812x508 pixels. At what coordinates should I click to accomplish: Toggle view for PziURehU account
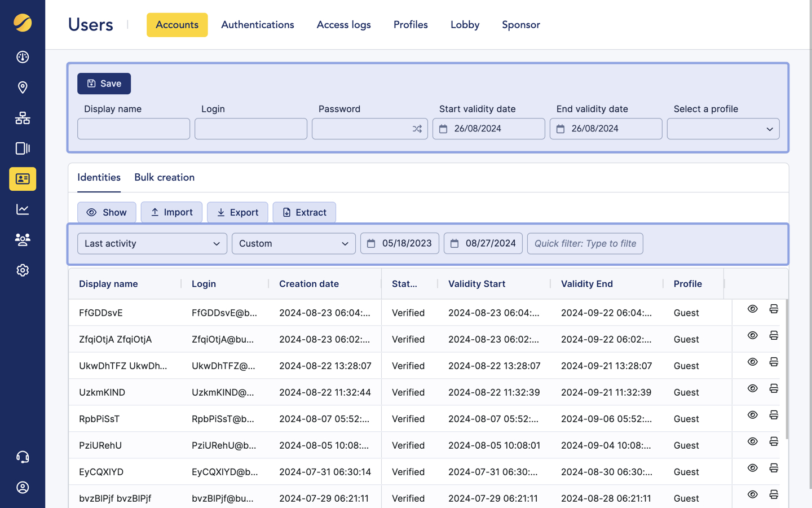[x=752, y=441]
